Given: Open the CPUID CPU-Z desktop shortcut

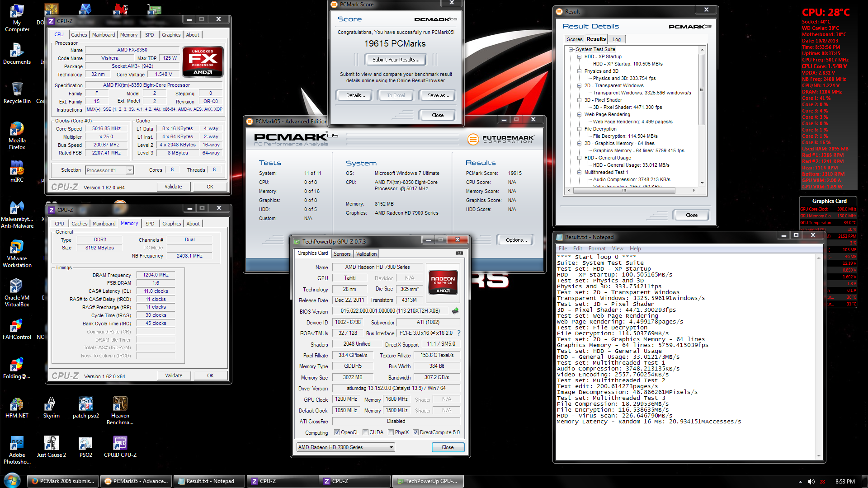Looking at the screenshot, I should pyautogui.click(x=120, y=447).
